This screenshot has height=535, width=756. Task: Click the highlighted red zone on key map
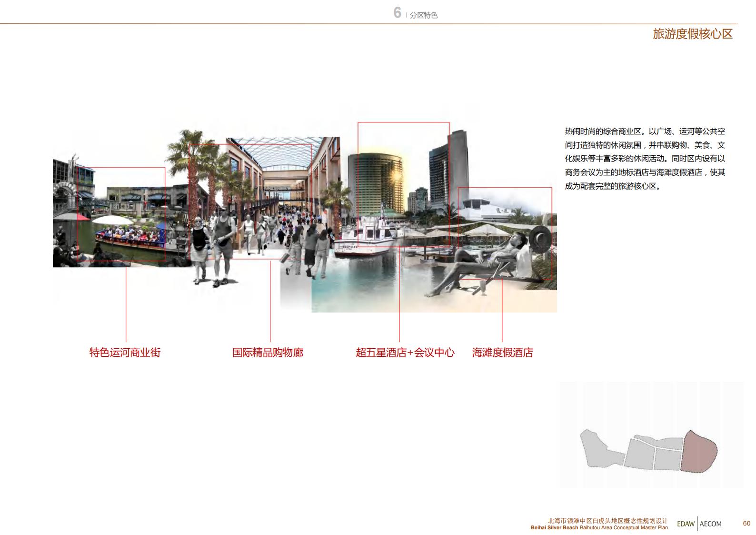(x=698, y=452)
